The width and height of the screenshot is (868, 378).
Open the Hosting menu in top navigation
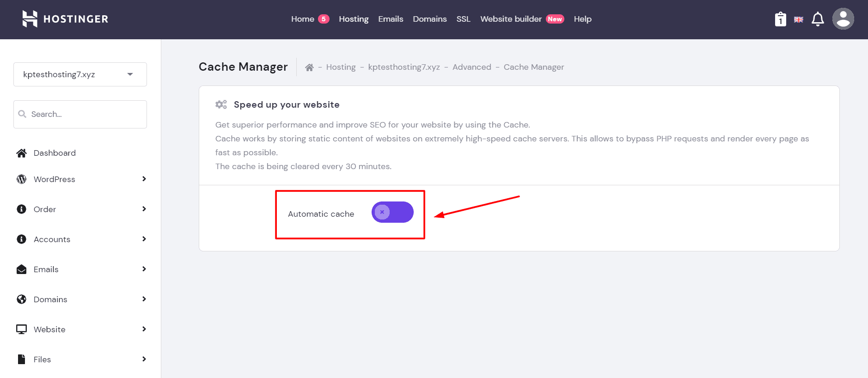pos(354,19)
